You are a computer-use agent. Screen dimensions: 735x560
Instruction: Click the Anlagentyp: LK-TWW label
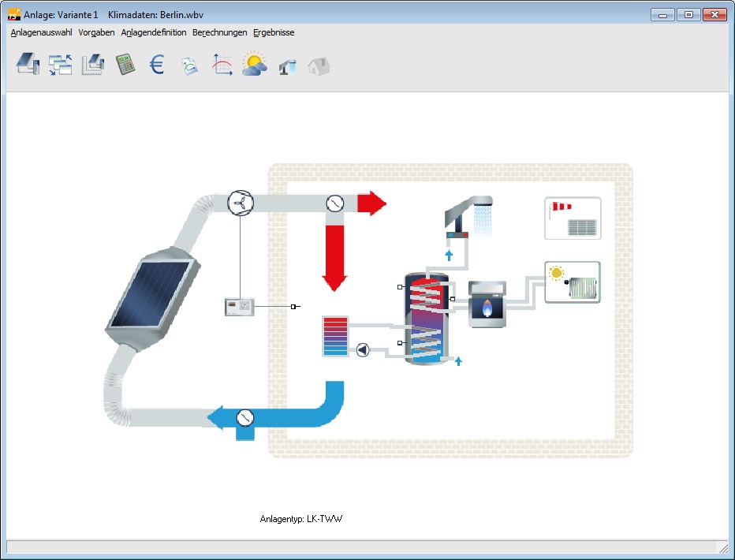point(301,519)
